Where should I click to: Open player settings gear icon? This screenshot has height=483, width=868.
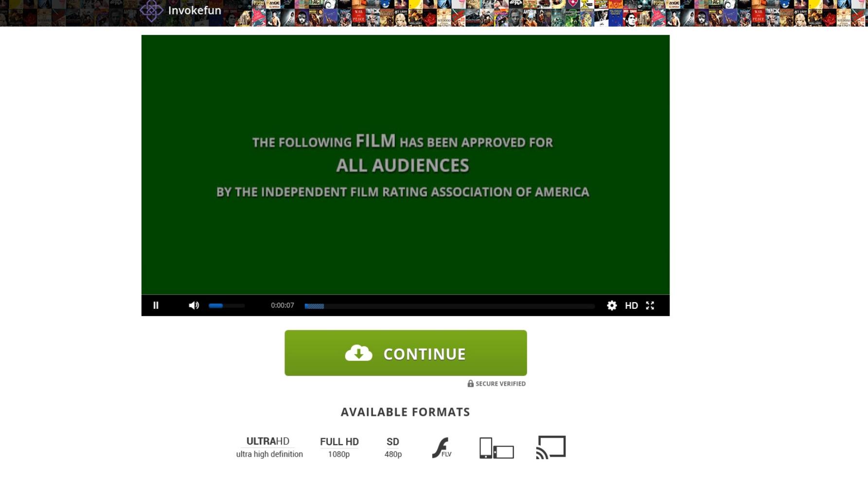tap(612, 305)
